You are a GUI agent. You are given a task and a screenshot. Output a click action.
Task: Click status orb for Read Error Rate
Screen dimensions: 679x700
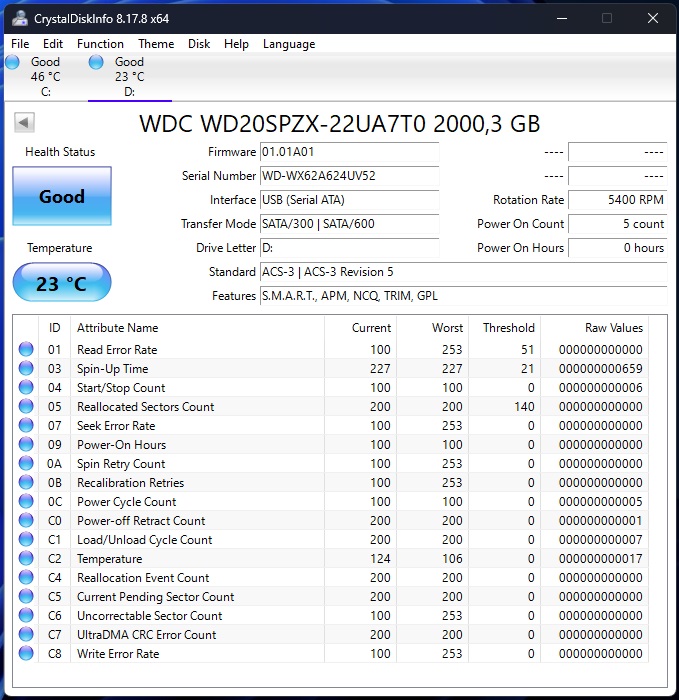click(26, 349)
